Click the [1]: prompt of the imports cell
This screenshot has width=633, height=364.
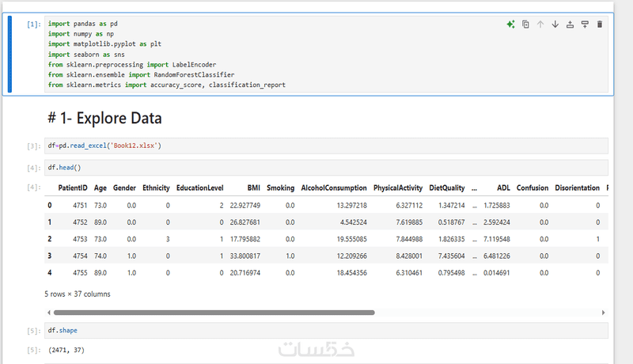34,25
